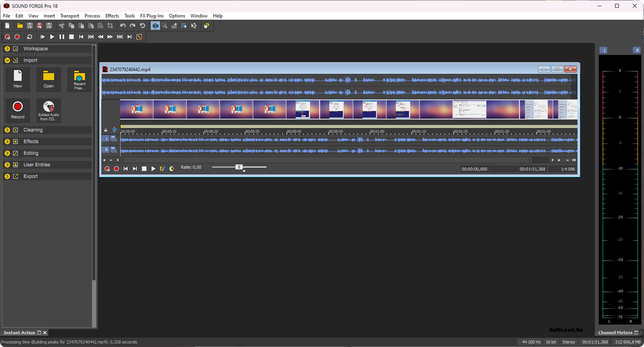Toggle the L button above the channel meters
This screenshot has height=347, width=644.
pyautogui.click(x=604, y=50)
